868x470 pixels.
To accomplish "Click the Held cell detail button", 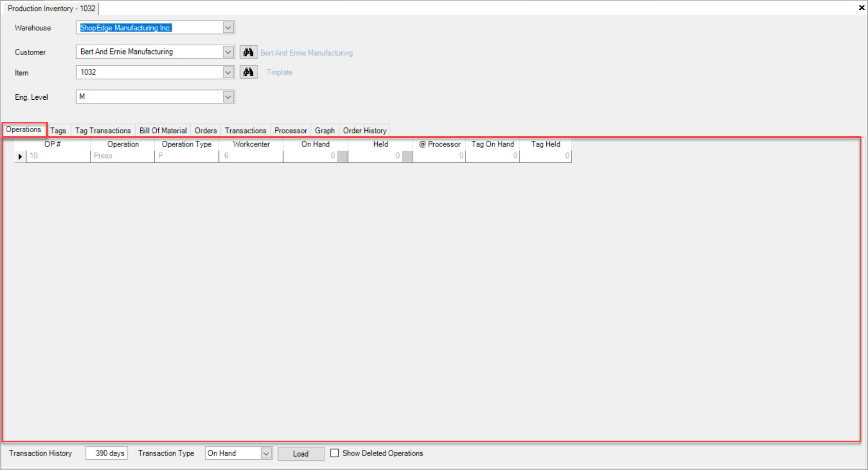I will (x=407, y=156).
